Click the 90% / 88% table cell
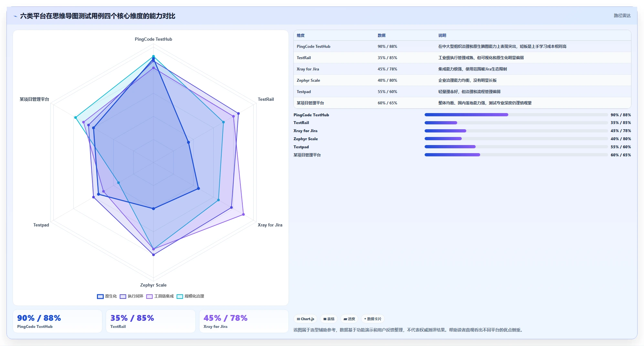Image resolution: width=644 pixels, height=346 pixels. pos(387,47)
